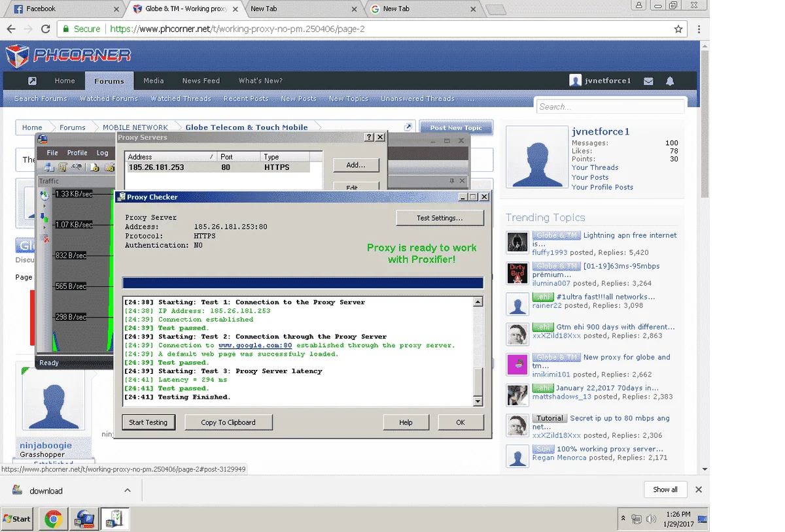
Task: Open the www.google.com:80 link in test log
Action: 255,345
